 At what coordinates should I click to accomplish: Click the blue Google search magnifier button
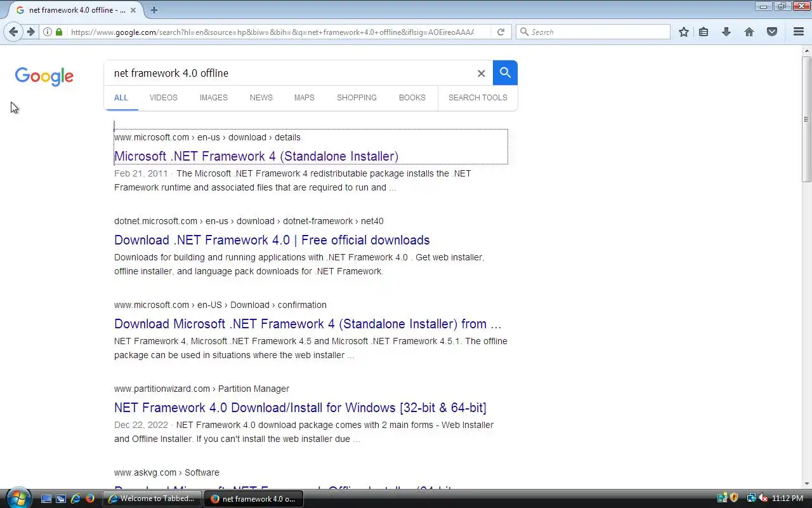pos(505,73)
